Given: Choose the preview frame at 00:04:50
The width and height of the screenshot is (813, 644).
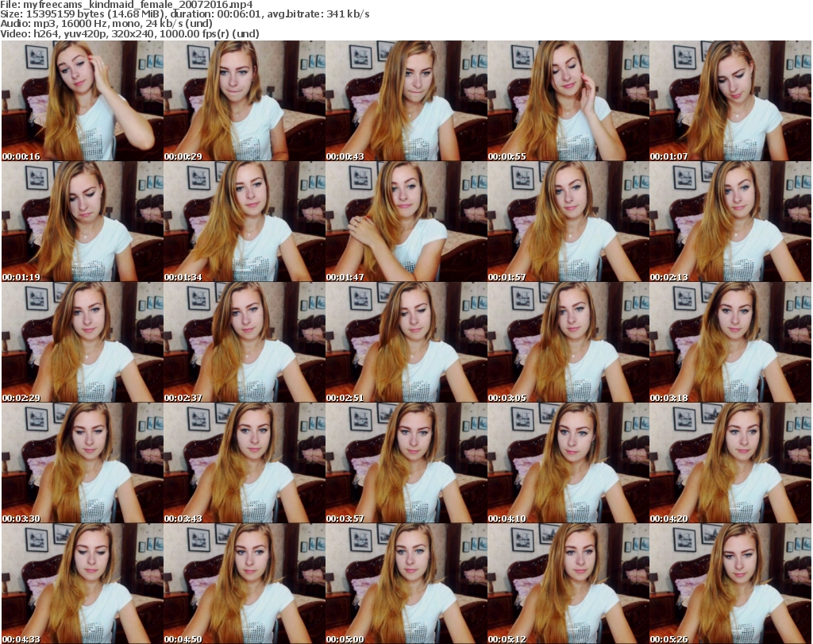Looking at the screenshot, I should pyautogui.click(x=245, y=584).
